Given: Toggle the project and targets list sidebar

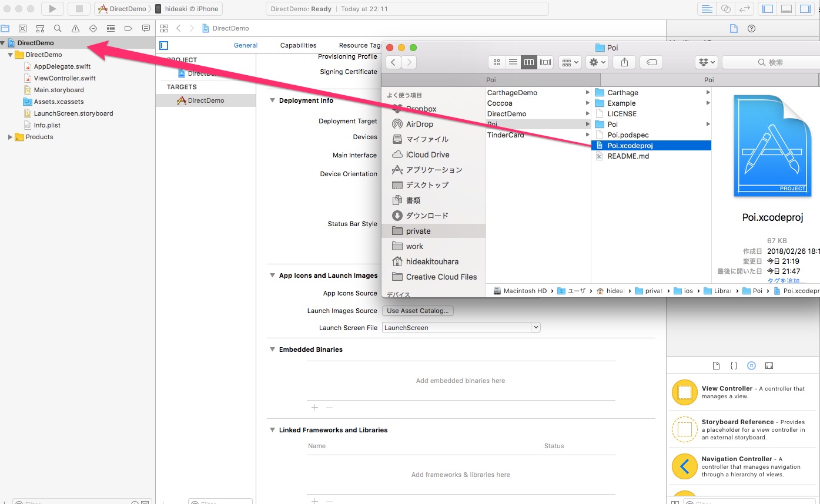Looking at the screenshot, I should [164, 45].
